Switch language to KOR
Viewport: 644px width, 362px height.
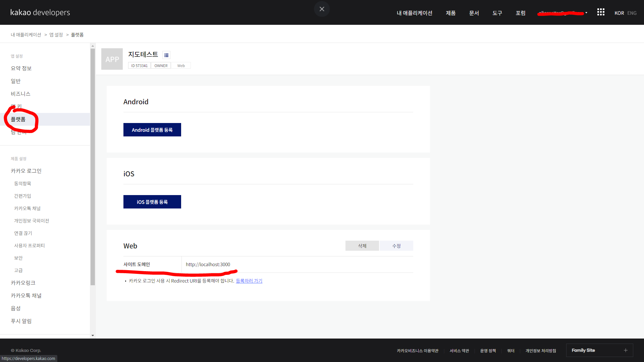[x=619, y=13]
